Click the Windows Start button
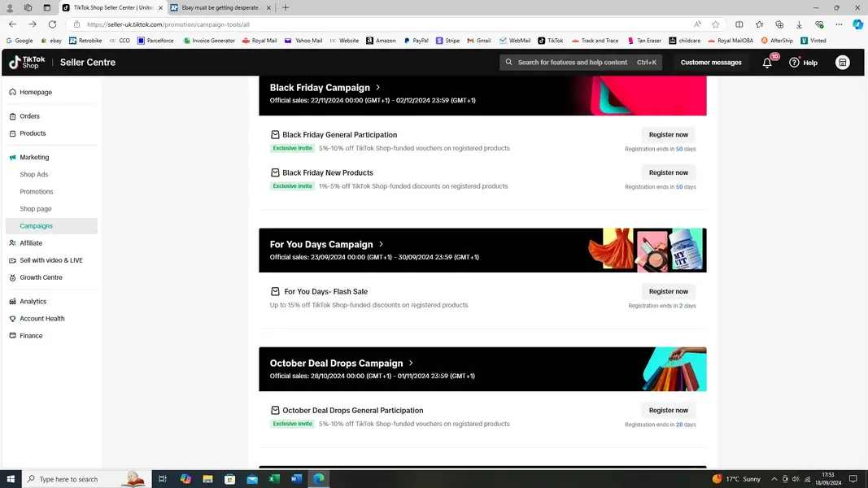The image size is (868, 488). [x=11, y=478]
